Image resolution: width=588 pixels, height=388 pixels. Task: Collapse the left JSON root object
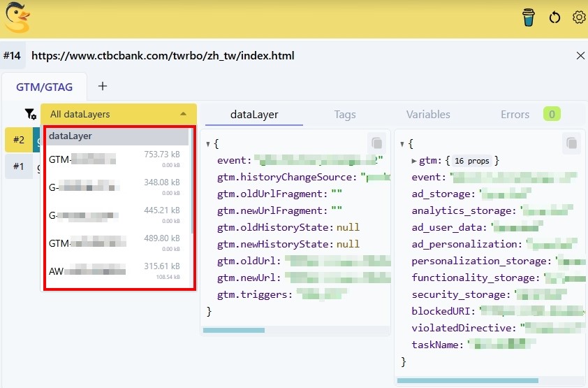click(x=208, y=144)
